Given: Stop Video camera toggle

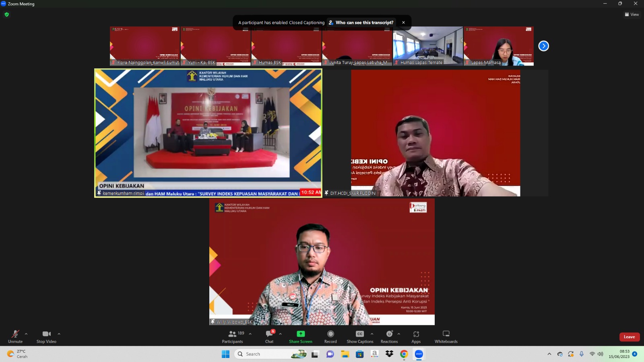Looking at the screenshot, I should (46, 337).
